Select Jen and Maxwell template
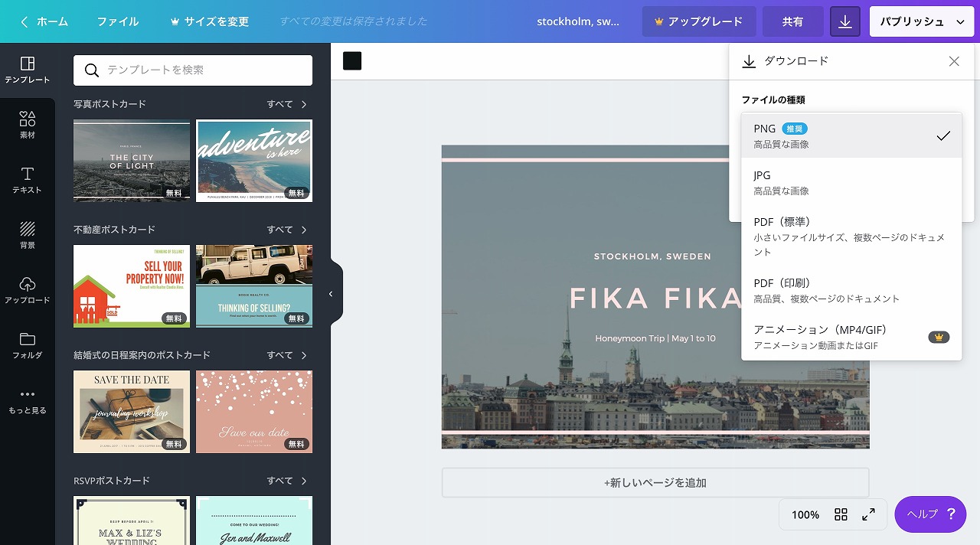This screenshot has height=545, width=980. [254, 521]
